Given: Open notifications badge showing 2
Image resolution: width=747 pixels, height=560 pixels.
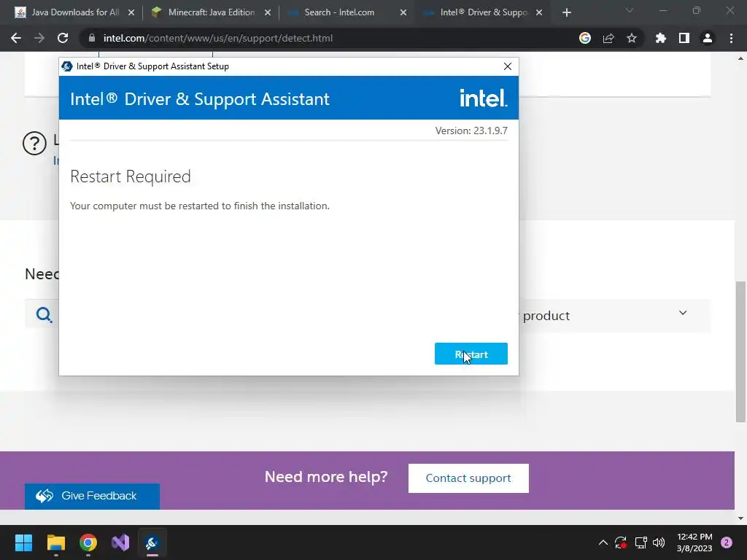Looking at the screenshot, I should coord(727,542).
